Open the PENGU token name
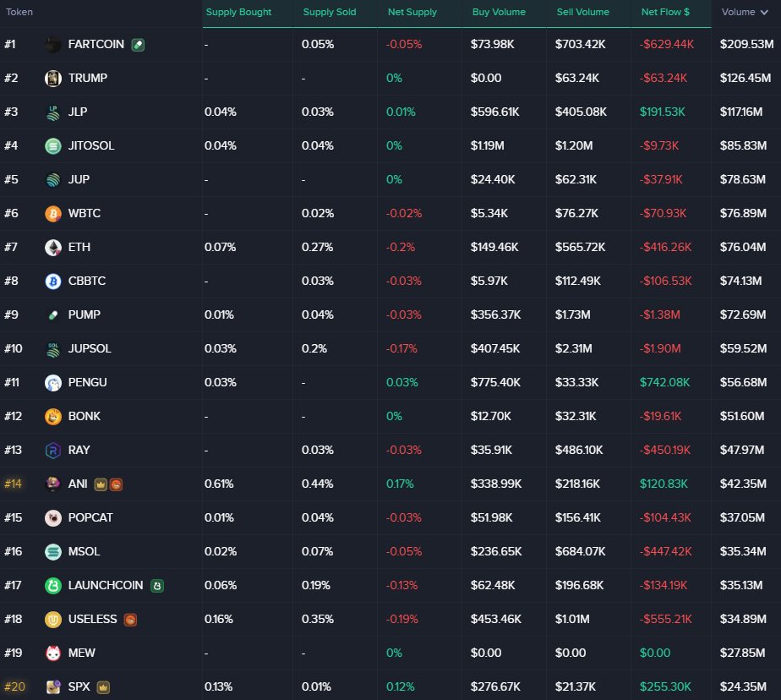This screenshot has width=781, height=700. click(x=87, y=383)
